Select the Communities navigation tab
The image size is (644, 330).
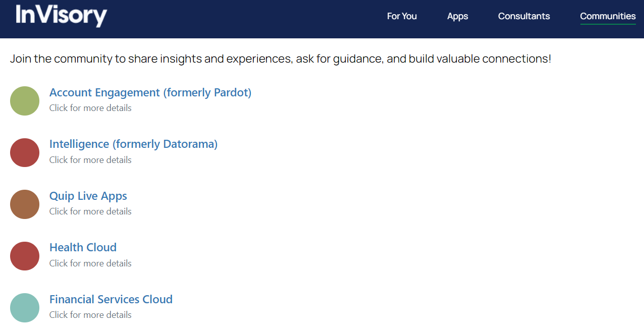tap(608, 16)
